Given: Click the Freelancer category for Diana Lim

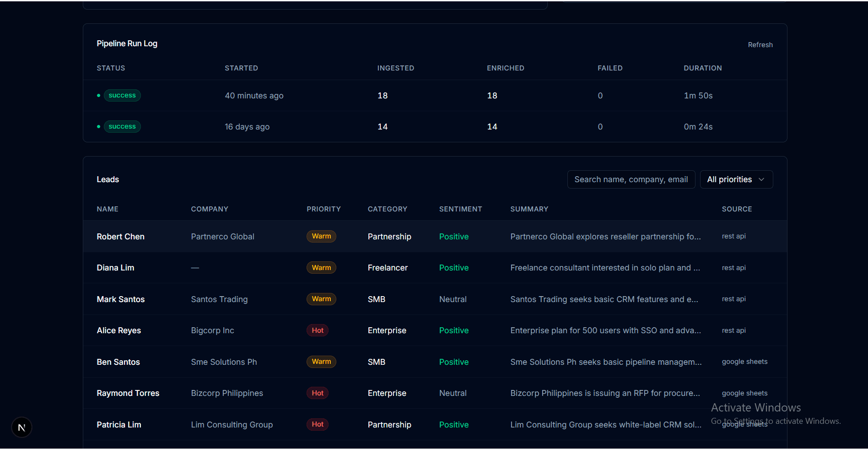Looking at the screenshot, I should [x=388, y=268].
